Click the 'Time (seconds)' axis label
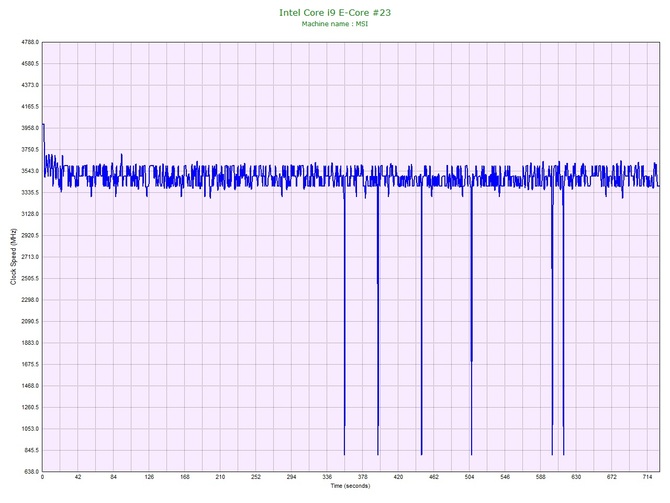 pos(350,485)
